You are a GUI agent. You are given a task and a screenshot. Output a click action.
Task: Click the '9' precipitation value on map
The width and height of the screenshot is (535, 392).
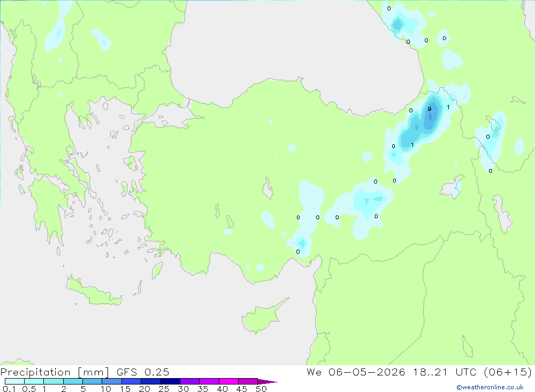pos(429,109)
